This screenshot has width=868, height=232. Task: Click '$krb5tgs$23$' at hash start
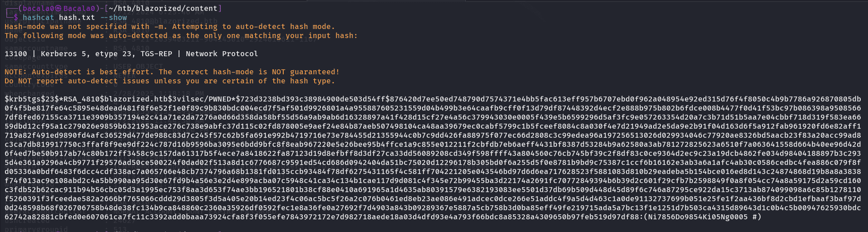click(32, 99)
